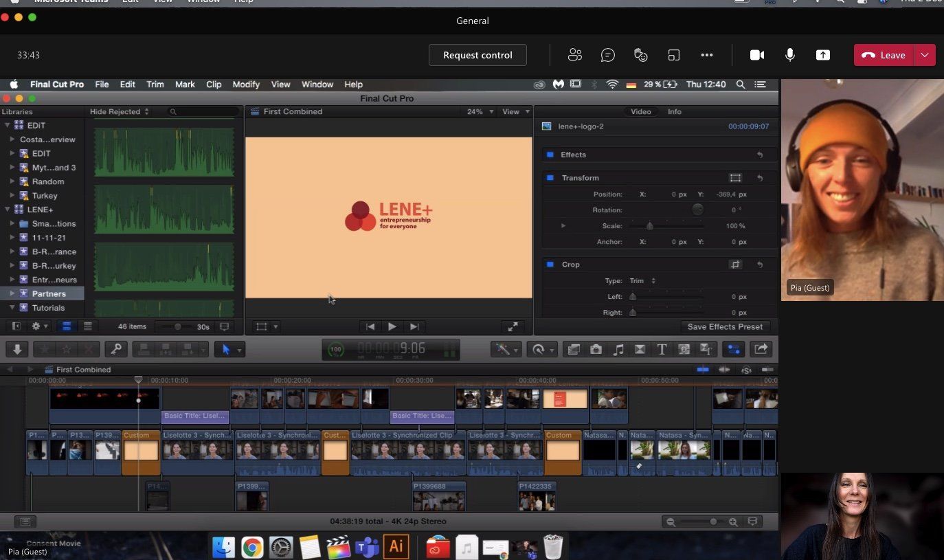944x560 pixels.
Task: Open the Mark menu
Action: pos(185,85)
